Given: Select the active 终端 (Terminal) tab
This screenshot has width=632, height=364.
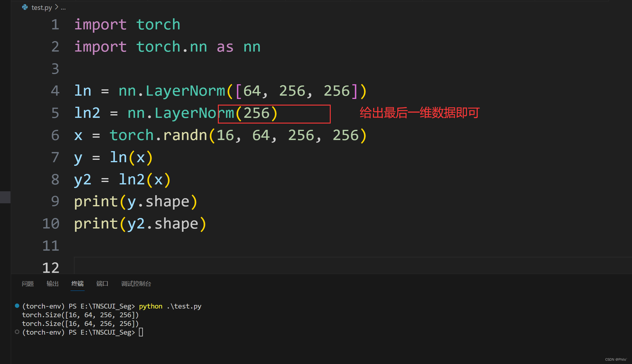Looking at the screenshot, I should pyautogui.click(x=77, y=284).
